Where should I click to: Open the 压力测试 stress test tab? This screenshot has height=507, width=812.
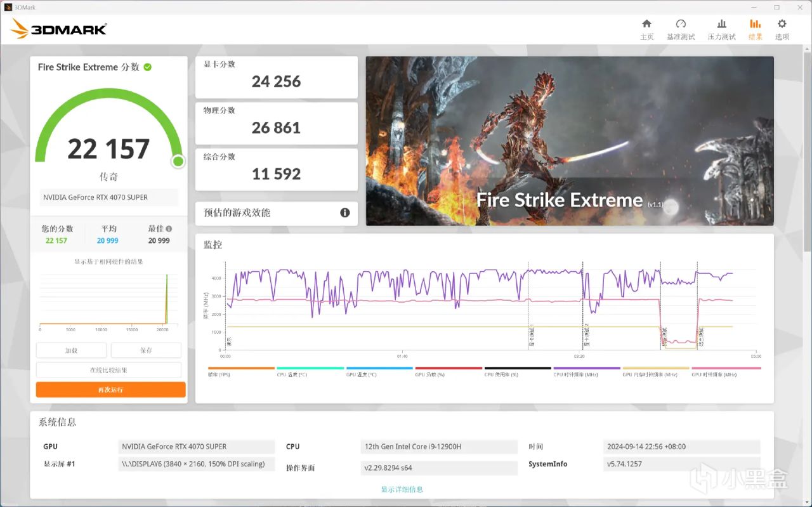[721, 29]
